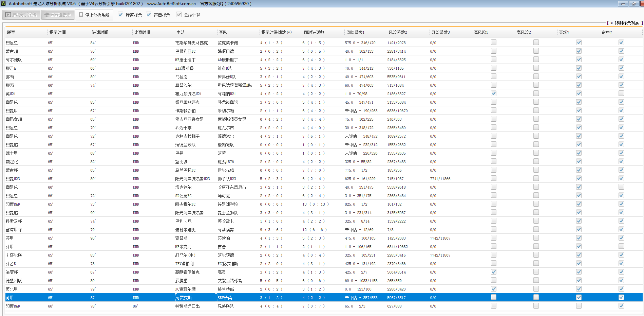Restore down the application window

point(634,4)
